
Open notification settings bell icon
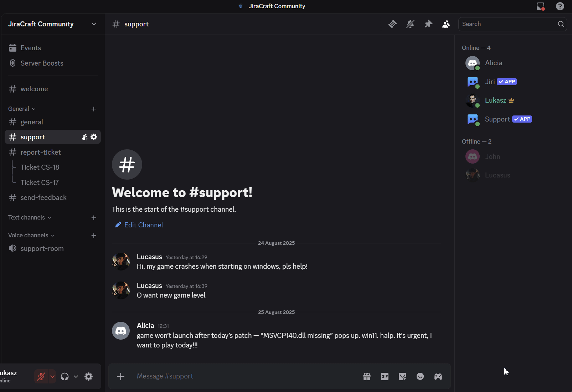pos(410,24)
